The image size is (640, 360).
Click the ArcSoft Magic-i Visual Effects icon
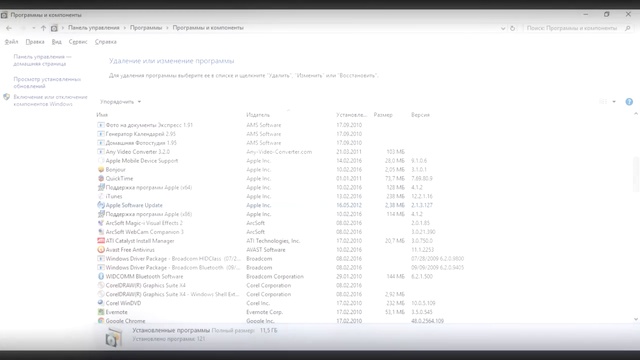tap(101, 223)
